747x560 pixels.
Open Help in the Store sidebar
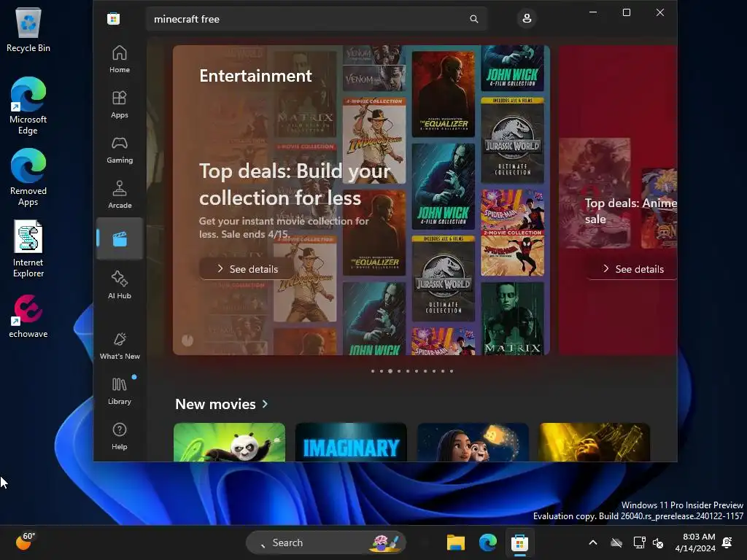click(120, 436)
